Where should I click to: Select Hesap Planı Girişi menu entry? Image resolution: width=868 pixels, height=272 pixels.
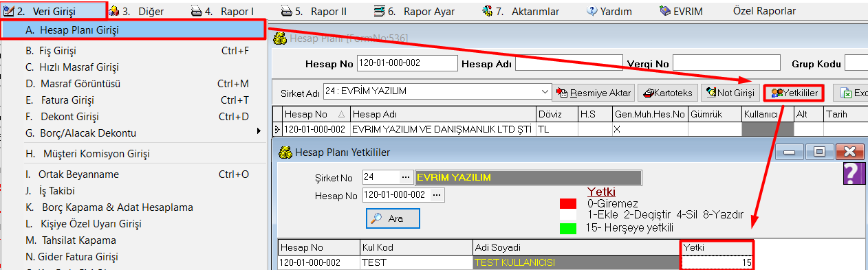133,30
